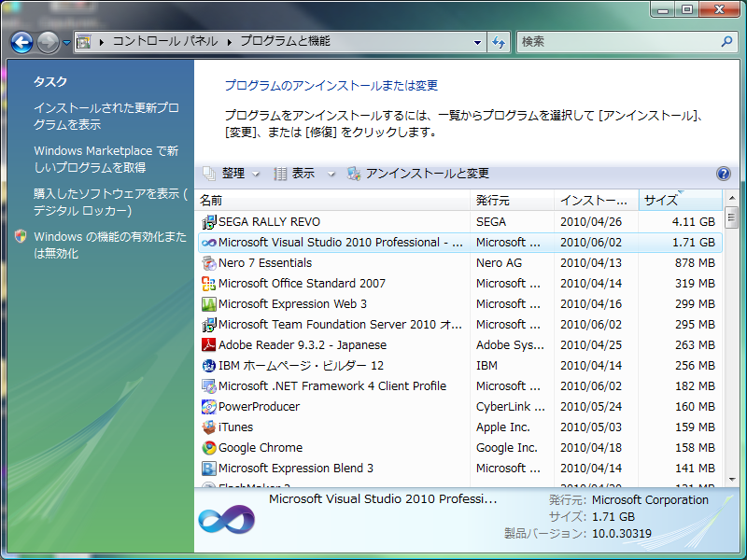Open Windows の機能の有効化または無効化 link
The height and width of the screenshot is (560, 747).
tap(110, 245)
